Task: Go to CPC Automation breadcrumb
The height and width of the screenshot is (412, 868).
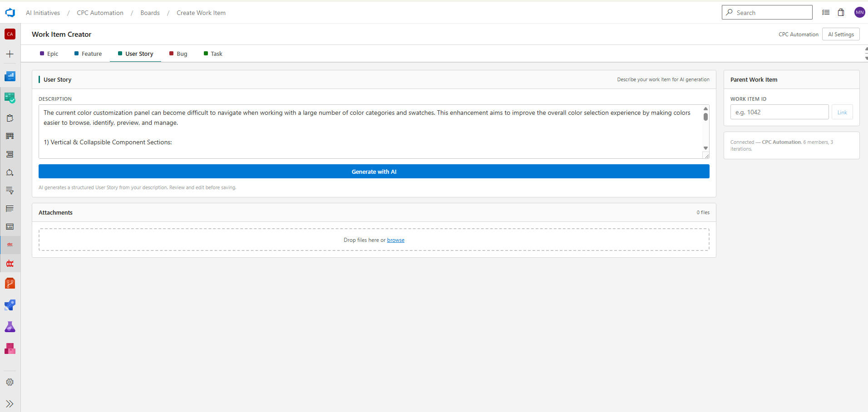Action: pyautogui.click(x=100, y=13)
